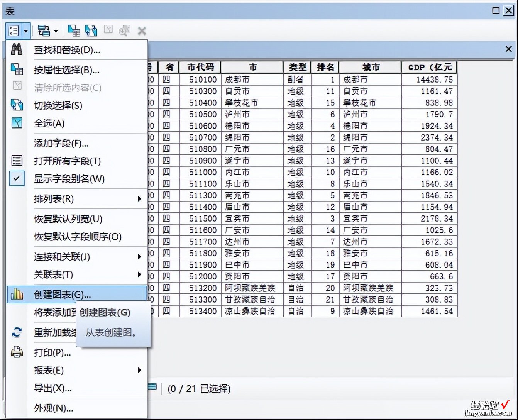
Task: Expand the 关联表(T) submenu
Action: 77,274
